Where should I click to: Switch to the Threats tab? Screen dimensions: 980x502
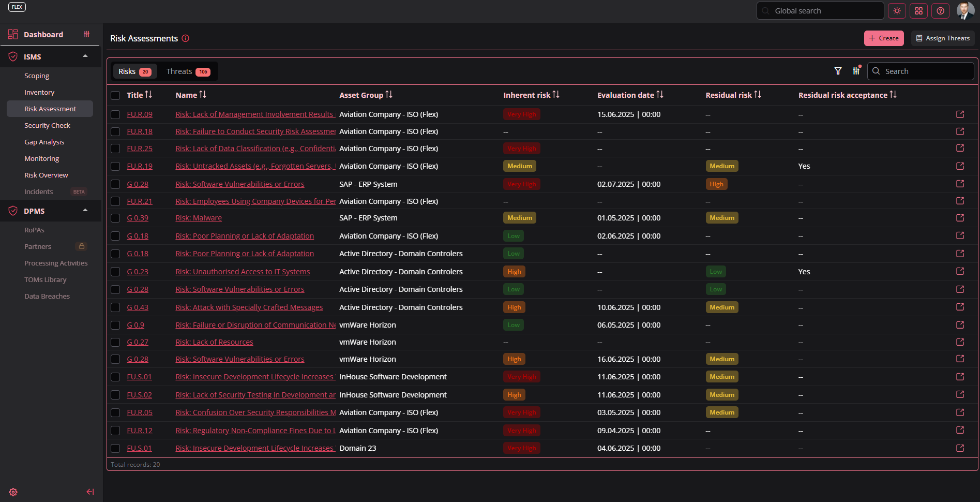pyautogui.click(x=188, y=71)
